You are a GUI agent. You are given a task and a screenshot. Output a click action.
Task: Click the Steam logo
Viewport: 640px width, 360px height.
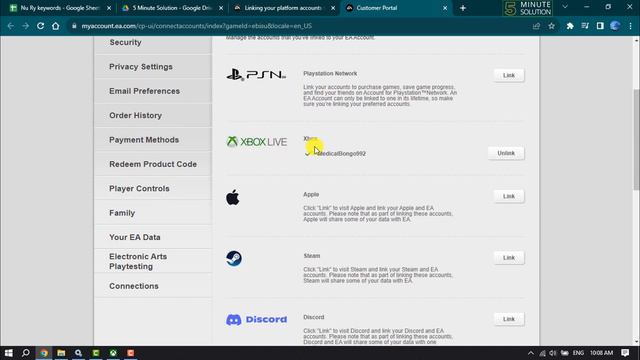point(234,258)
